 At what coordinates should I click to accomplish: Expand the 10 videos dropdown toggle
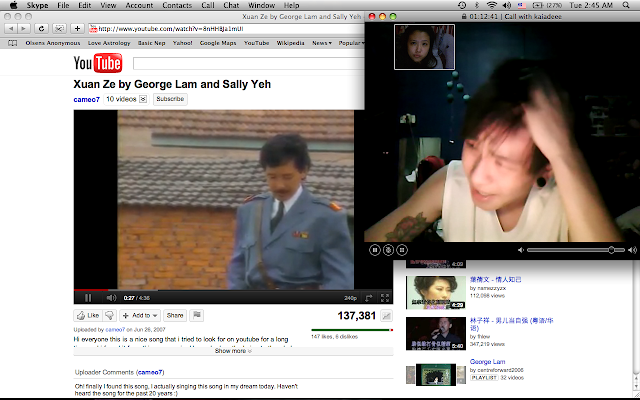point(143,99)
